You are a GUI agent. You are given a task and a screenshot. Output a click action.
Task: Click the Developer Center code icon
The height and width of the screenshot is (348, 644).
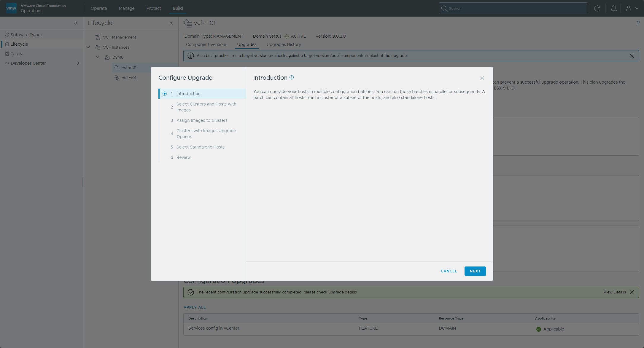pos(7,63)
